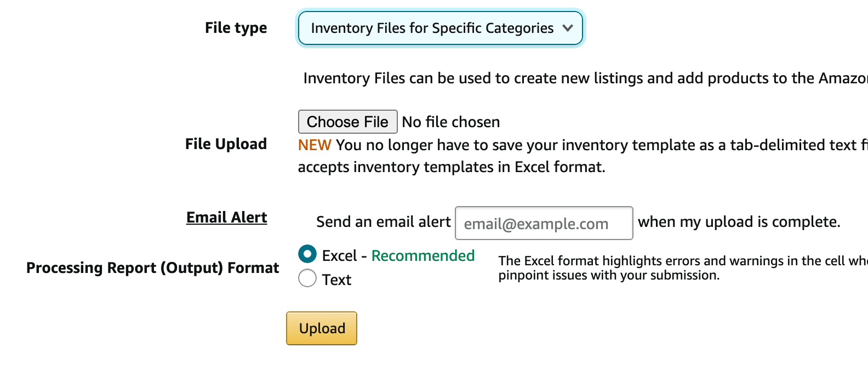Click the 'Text' option label
This screenshot has height=376, width=868.
click(x=336, y=280)
